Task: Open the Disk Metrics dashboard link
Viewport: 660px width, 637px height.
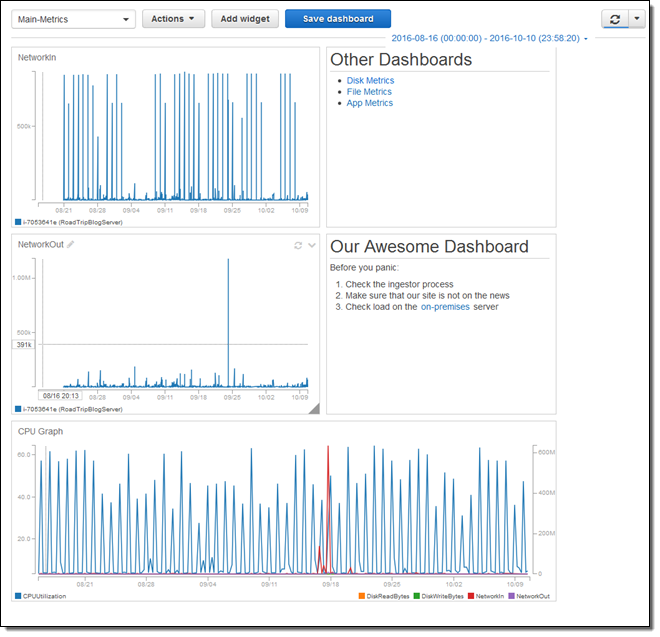Action: (370, 80)
